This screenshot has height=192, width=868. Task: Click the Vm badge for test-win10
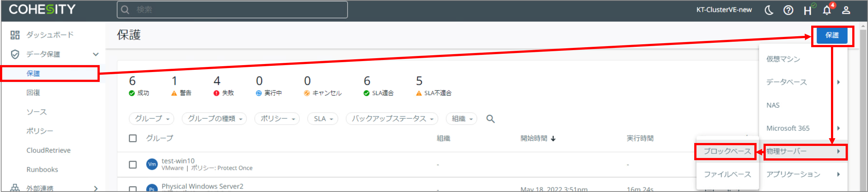pyautogui.click(x=152, y=164)
